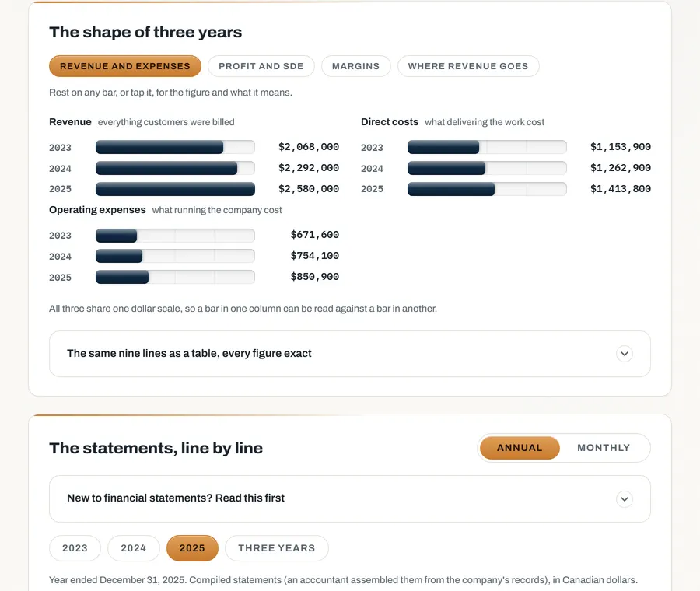Click the Revenue column heading
Viewport: 700px width, 591px height.
70,122
